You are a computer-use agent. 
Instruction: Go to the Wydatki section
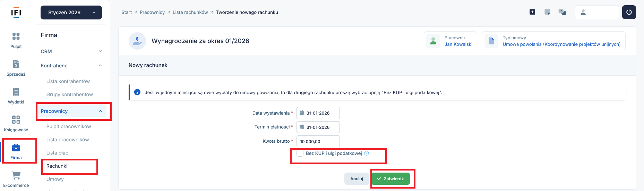(16, 92)
